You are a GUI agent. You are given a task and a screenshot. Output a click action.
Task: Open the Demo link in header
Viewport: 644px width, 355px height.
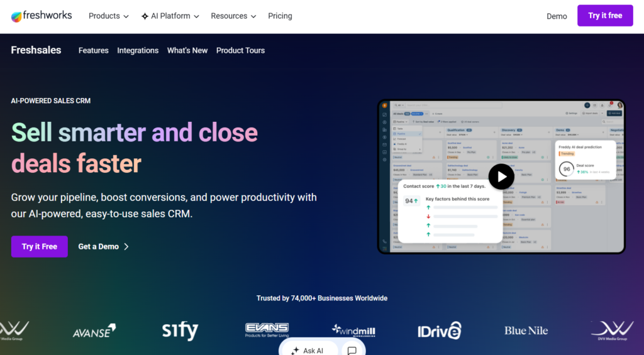pyautogui.click(x=557, y=16)
